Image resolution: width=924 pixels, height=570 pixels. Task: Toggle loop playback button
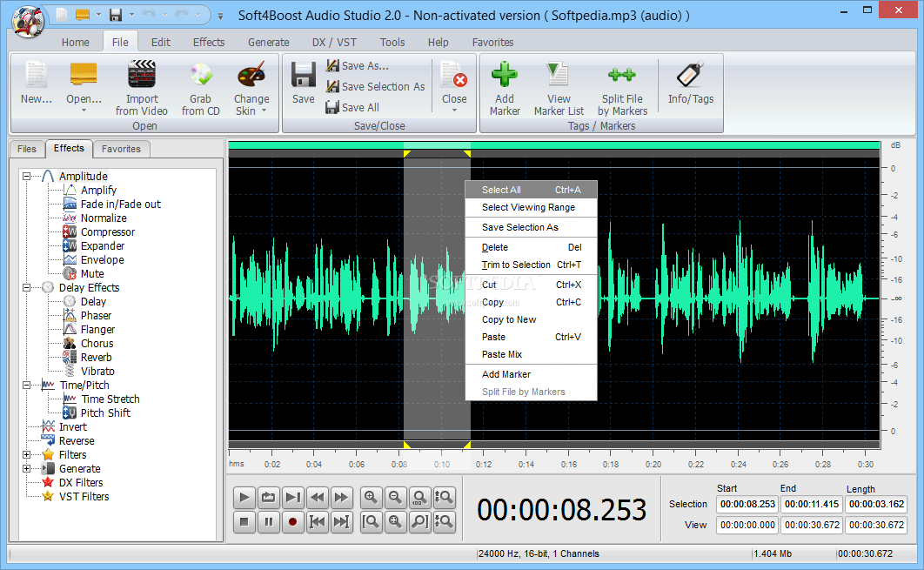pyautogui.click(x=268, y=498)
